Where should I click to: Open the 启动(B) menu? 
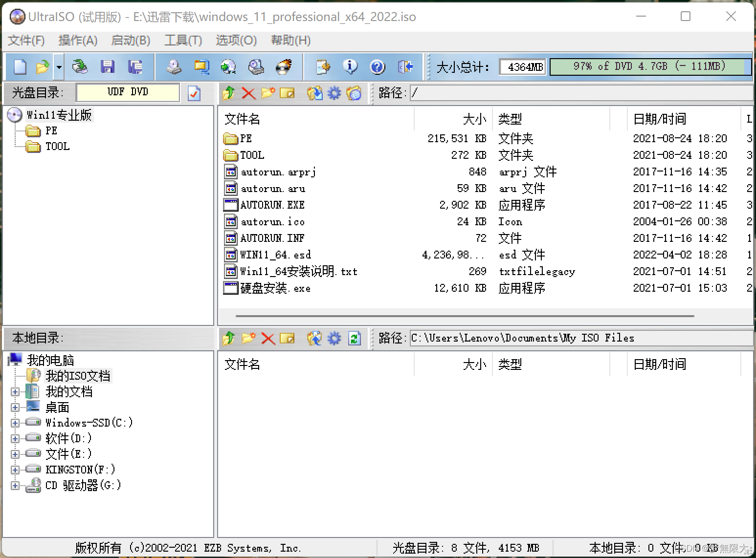131,41
